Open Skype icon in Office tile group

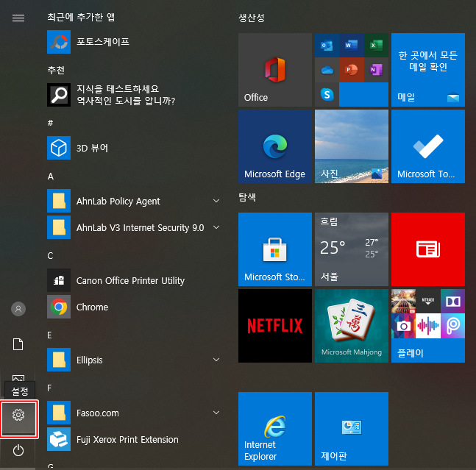327,95
